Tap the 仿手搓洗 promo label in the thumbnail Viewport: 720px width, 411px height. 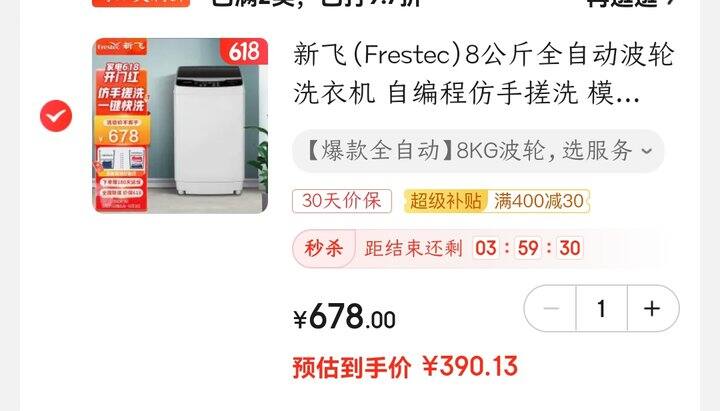[x=121, y=93]
